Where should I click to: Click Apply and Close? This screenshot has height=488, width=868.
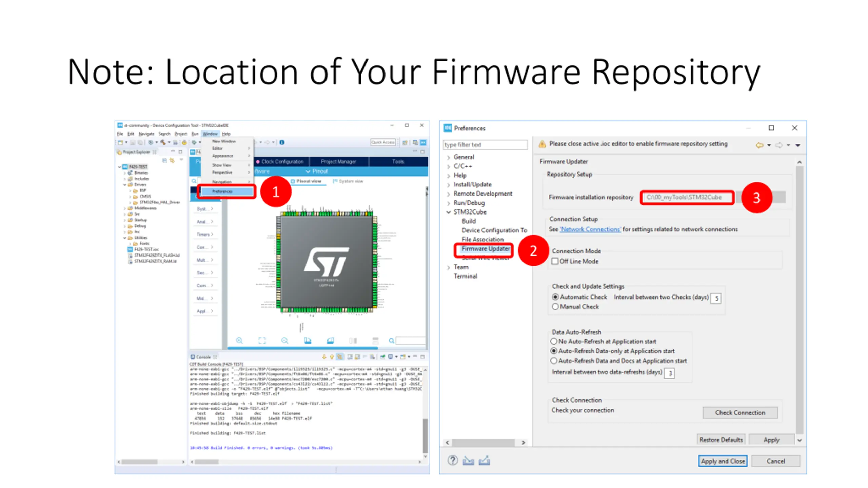pos(723,461)
